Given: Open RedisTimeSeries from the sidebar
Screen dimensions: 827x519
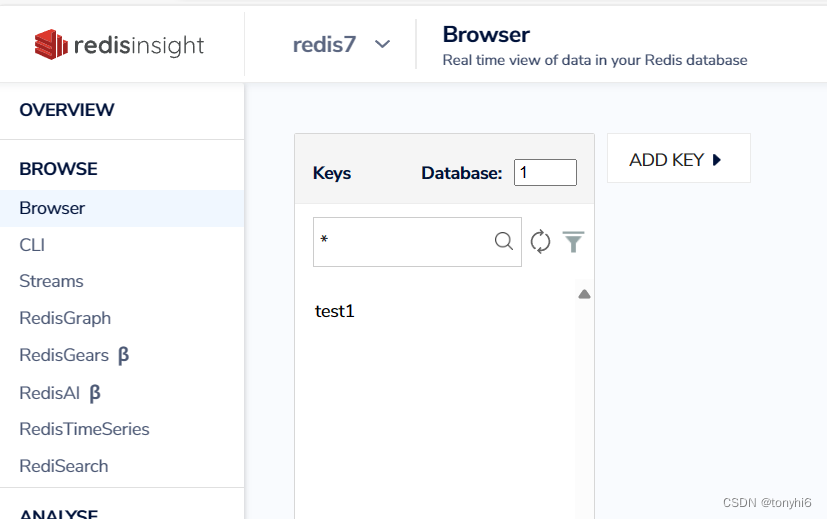Looking at the screenshot, I should coord(84,429).
